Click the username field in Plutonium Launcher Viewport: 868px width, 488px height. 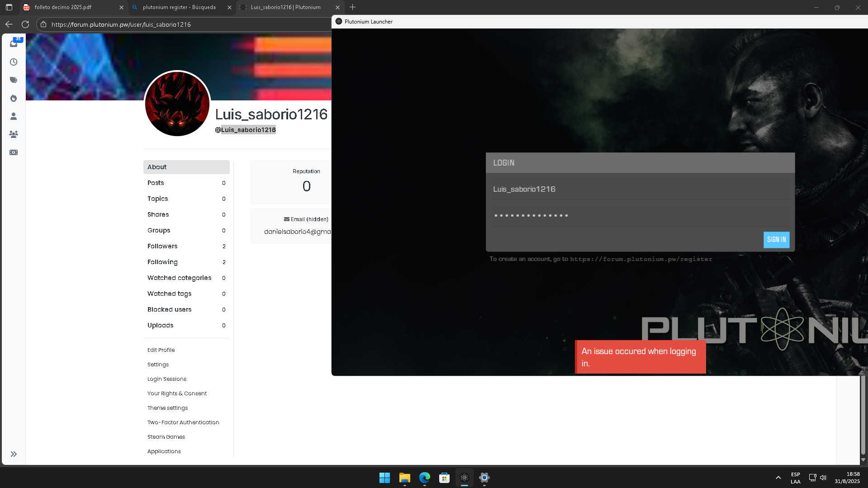[x=640, y=189]
